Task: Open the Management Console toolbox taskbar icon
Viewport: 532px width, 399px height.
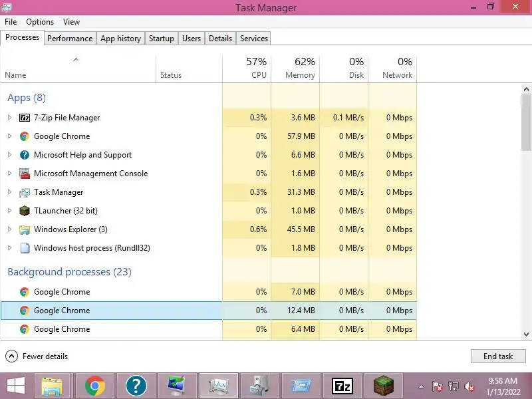Action: pyautogui.click(x=260, y=386)
